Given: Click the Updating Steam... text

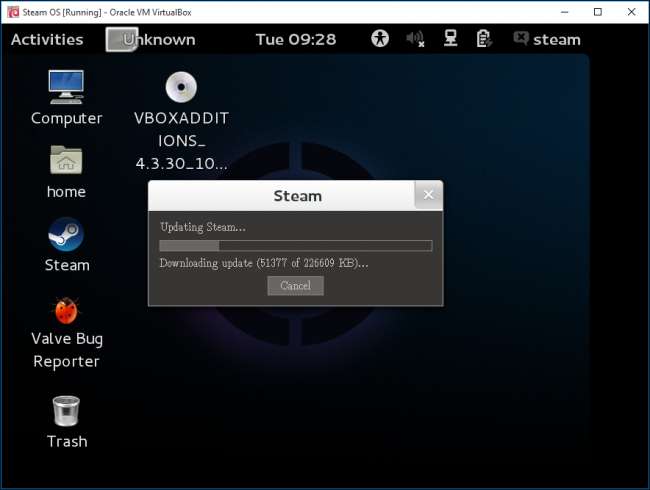Looking at the screenshot, I should (203, 227).
